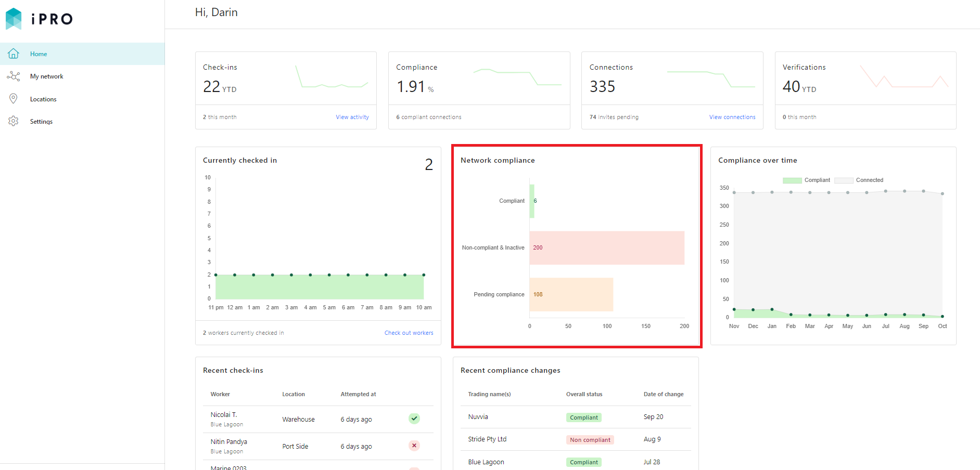Click green checkmark for Nicolai T. check-in
980x470 pixels.
414,419
